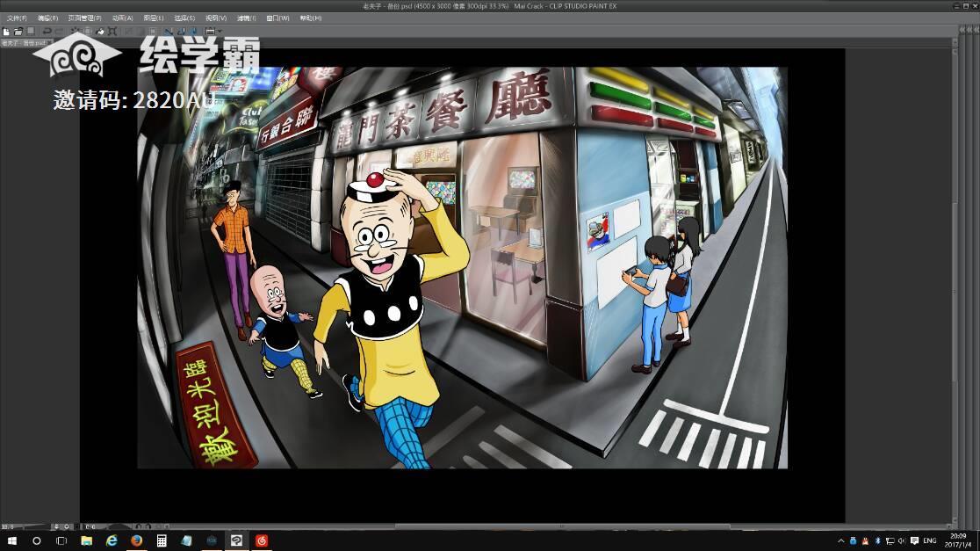The width and height of the screenshot is (980, 551).
Task: Launch Firefox from the taskbar
Action: click(x=136, y=540)
